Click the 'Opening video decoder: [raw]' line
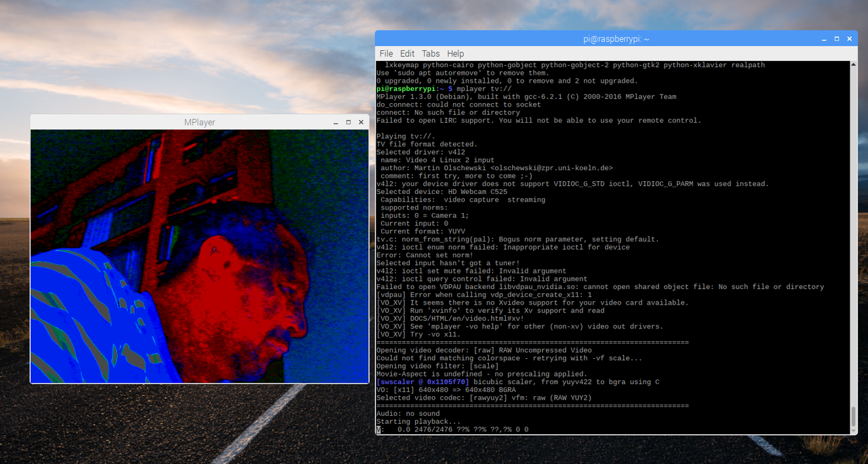The height and width of the screenshot is (464, 868). (484, 350)
